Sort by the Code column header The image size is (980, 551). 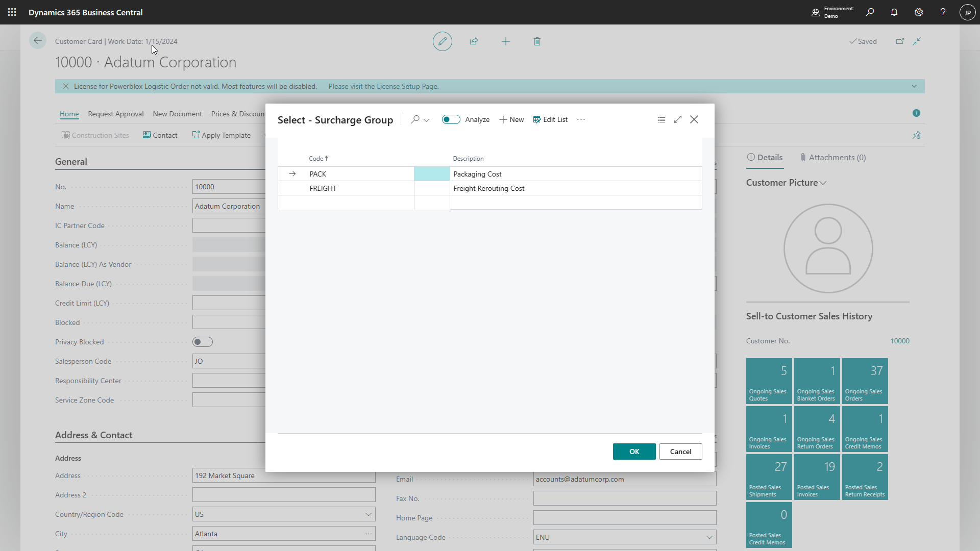pyautogui.click(x=318, y=159)
